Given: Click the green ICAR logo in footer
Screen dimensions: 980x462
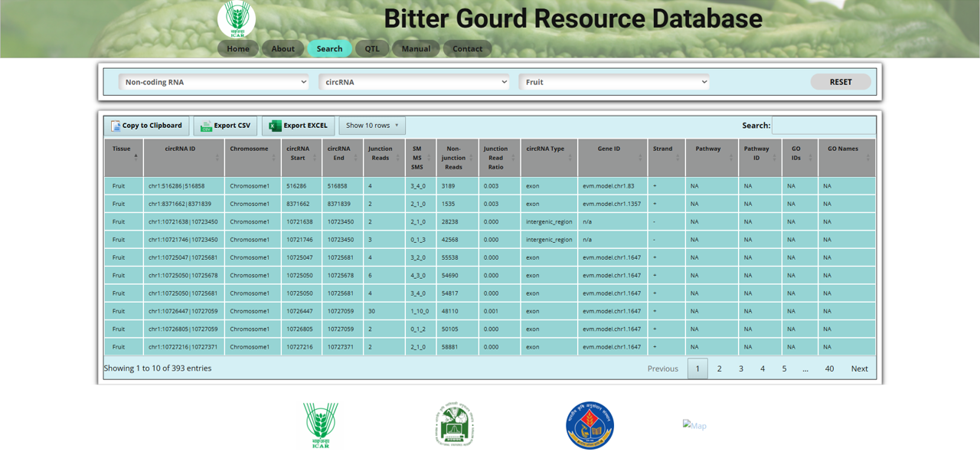Looking at the screenshot, I should tap(320, 425).
